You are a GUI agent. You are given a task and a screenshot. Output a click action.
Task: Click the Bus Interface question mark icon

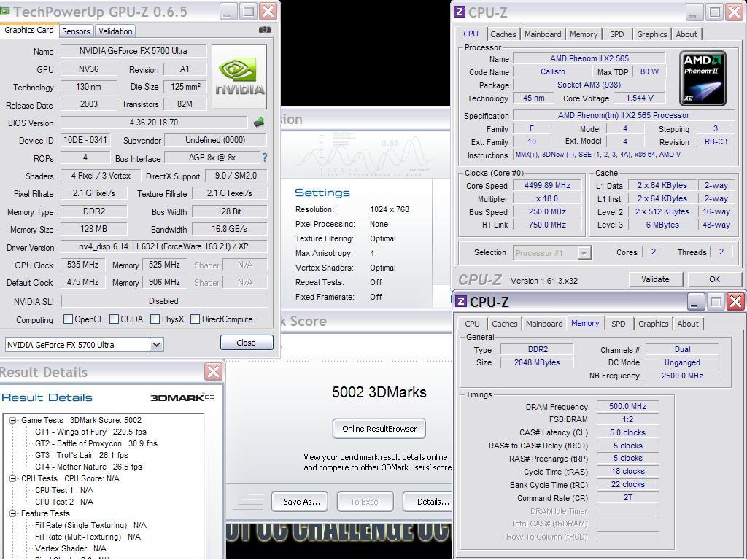[265, 157]
